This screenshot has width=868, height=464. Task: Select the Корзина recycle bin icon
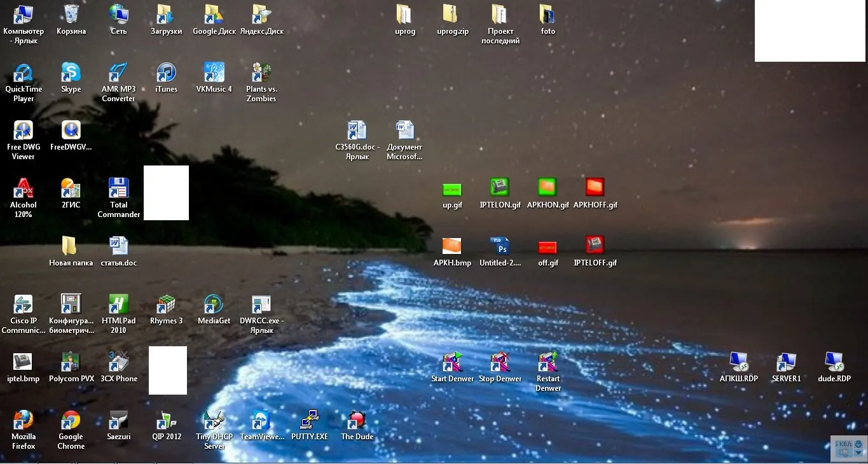pos(71,20)
